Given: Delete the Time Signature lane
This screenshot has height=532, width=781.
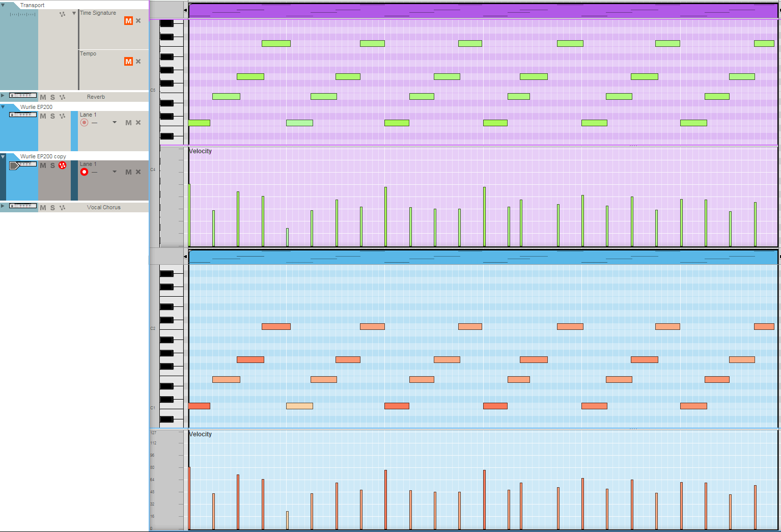Looking at the screenshot, I should pyautogui.click(x=138, y=21).
